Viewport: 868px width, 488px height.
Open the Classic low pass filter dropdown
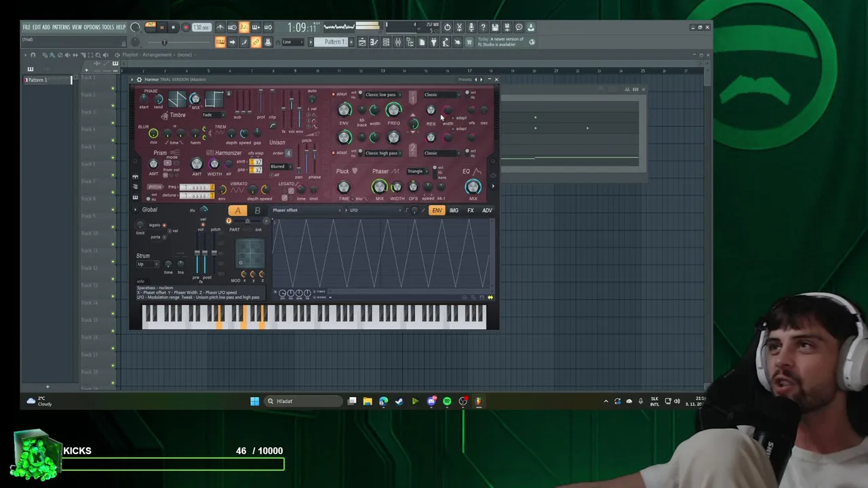[383, 95]
